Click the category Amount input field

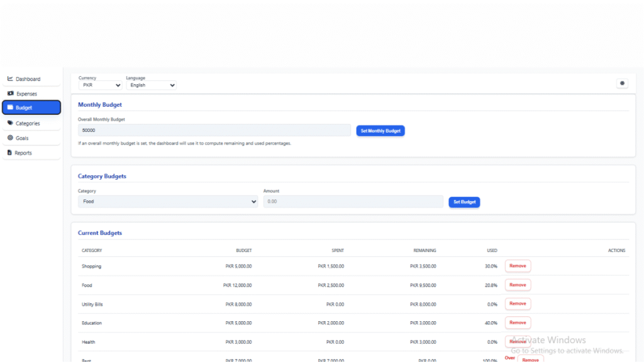pos(353,202)
